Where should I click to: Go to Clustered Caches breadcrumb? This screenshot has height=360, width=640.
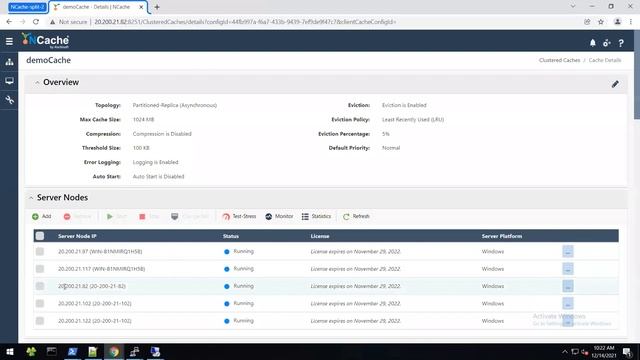pyautogui.click(x=559, y=60)
